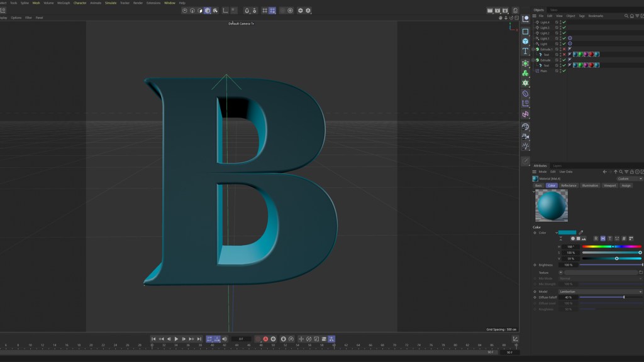The height and width of the screenshot is (362, 644).
Task: Open the Bookmarks menu in Objects panel
Action: [596, 16]
